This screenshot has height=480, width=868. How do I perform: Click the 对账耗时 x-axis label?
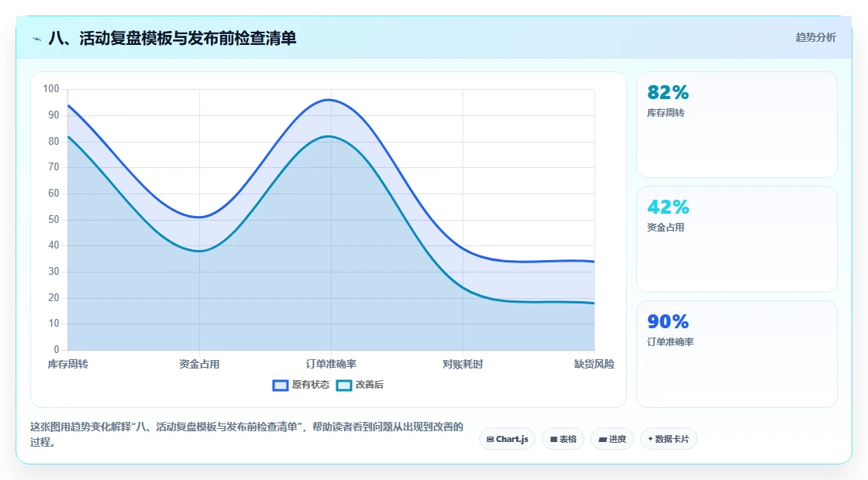[463, 364]
